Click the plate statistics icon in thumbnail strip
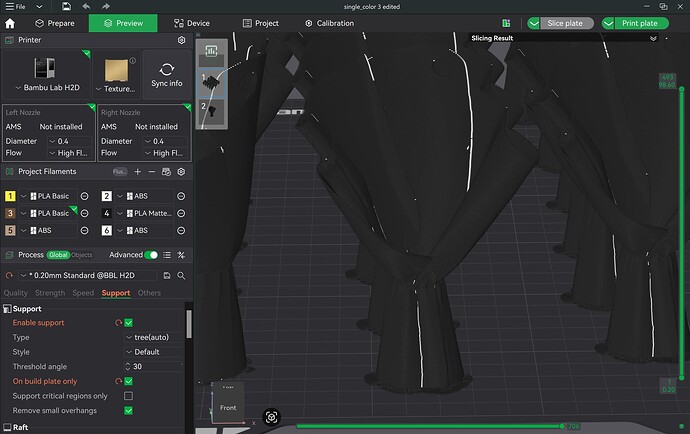The image size is (690, 434). point(212,51)
